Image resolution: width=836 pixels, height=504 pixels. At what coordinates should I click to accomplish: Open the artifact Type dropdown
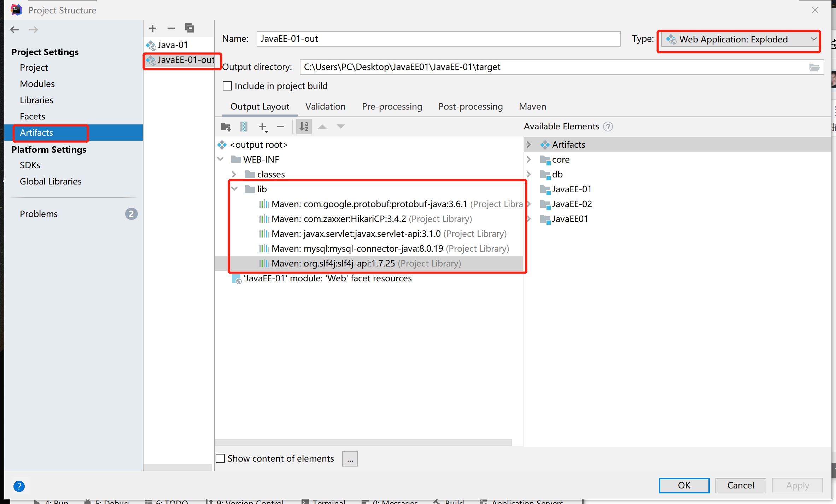[739, 39]
